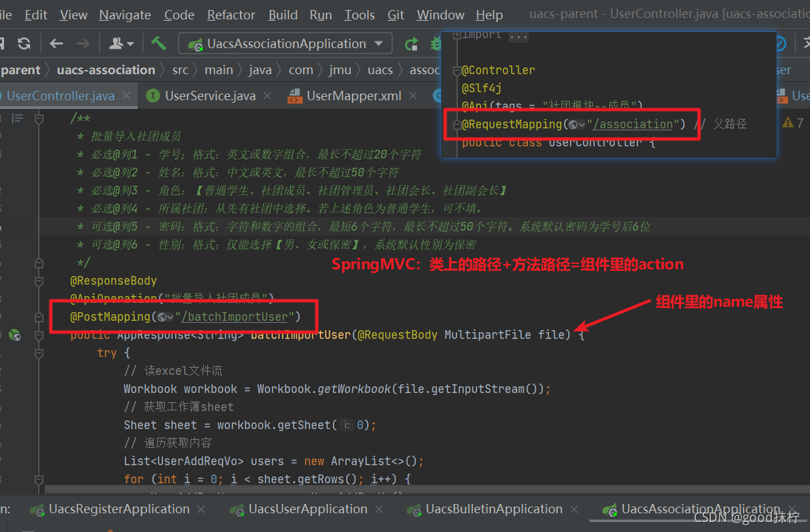Go forward with the right arrow icon
Screen dimensions: 810x532
click(x=83, y=43)
